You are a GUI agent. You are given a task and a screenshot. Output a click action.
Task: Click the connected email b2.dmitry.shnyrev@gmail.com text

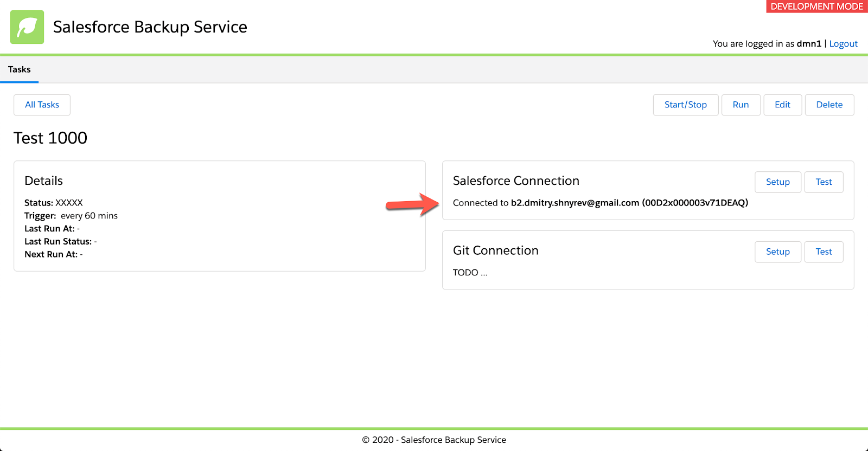coord(575,203)
